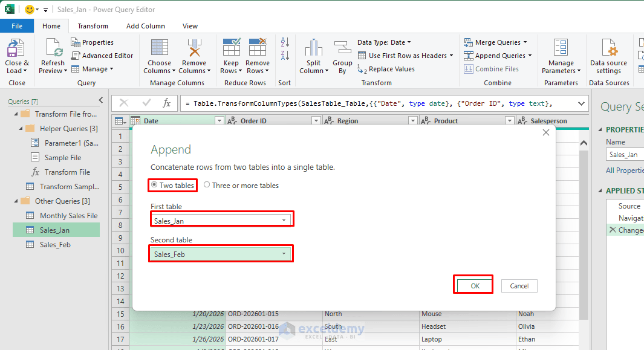
Task: Confirm formula with checkmark icon
Action: click(x=146, y=103)
